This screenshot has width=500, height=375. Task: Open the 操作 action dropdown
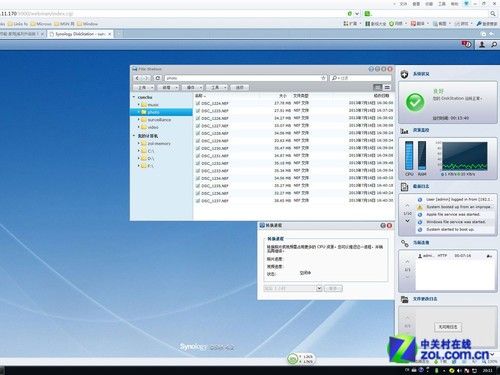pos(193,87)
